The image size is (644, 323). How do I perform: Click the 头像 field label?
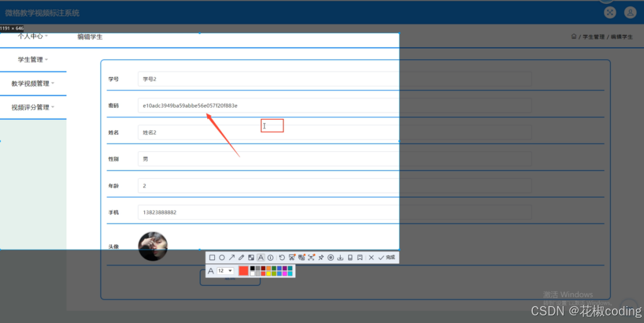pyautogui.click(x=114, y=247)
